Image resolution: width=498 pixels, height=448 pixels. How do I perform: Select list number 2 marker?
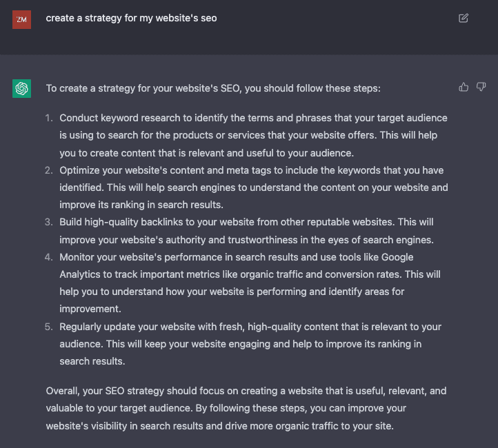click(49, 170)
